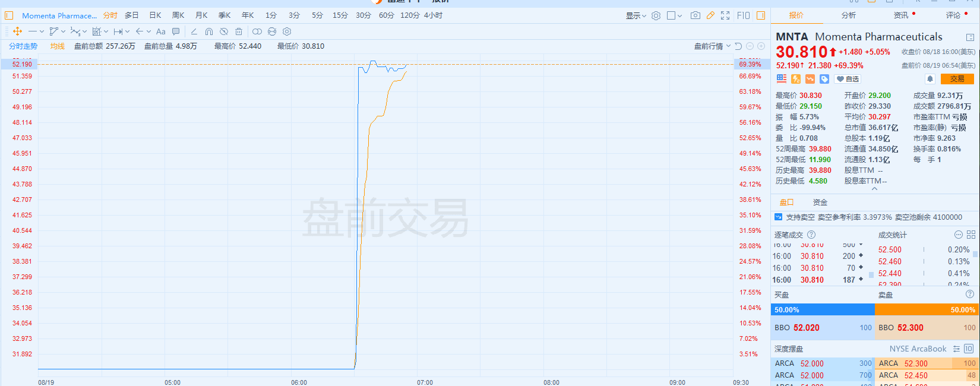This screenshot has width=980, height=386.
Task: Expand the range measurement tool dropdown
Action: coord(127,31)
